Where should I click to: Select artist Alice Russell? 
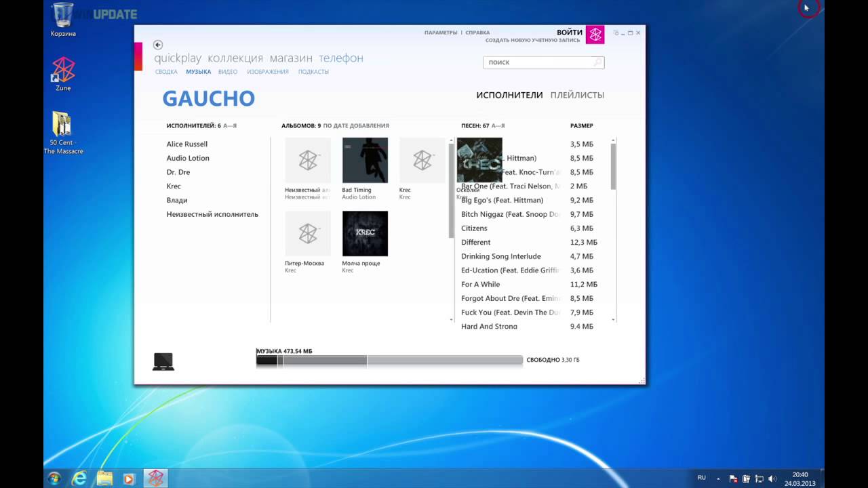tap(187, 144)
